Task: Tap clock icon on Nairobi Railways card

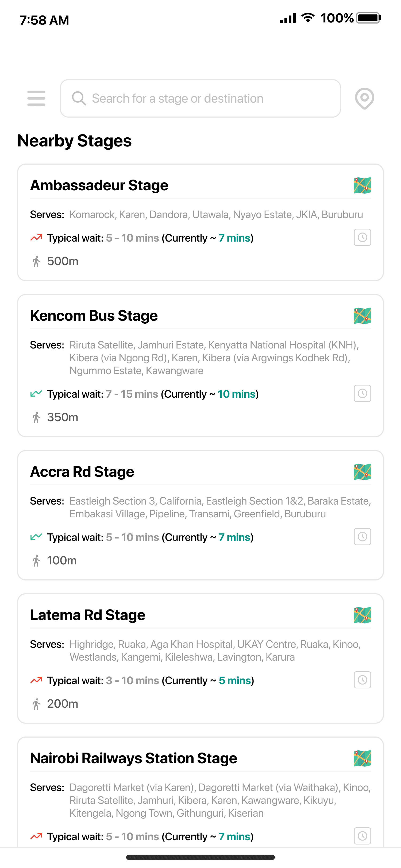Action: pyautogui.click(x=362, y=836)
